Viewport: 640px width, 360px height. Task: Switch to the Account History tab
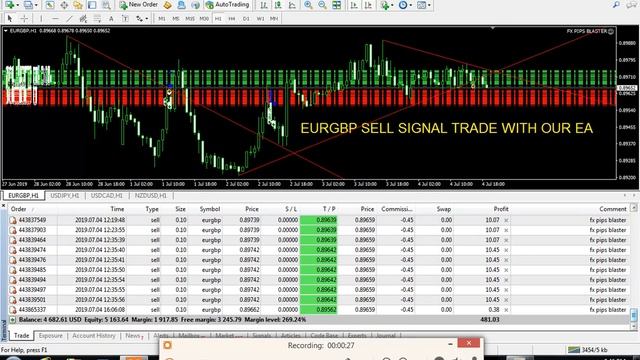click(x=94, y=336)
